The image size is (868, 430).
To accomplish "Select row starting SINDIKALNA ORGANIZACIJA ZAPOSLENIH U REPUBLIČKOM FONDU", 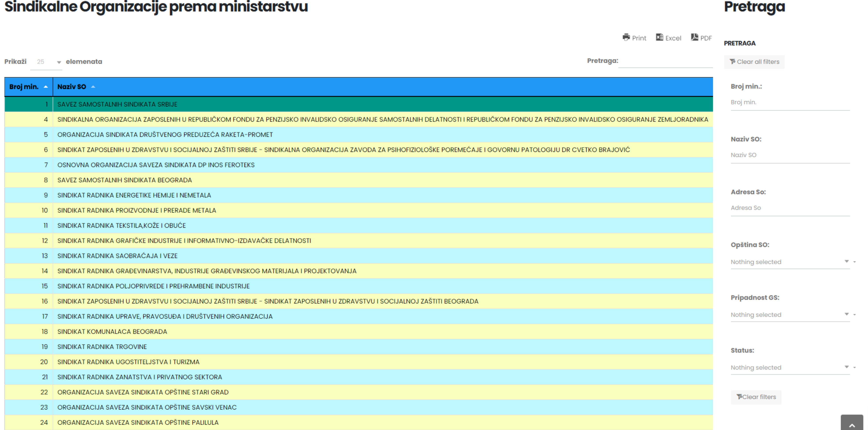I will click(359, 119).
